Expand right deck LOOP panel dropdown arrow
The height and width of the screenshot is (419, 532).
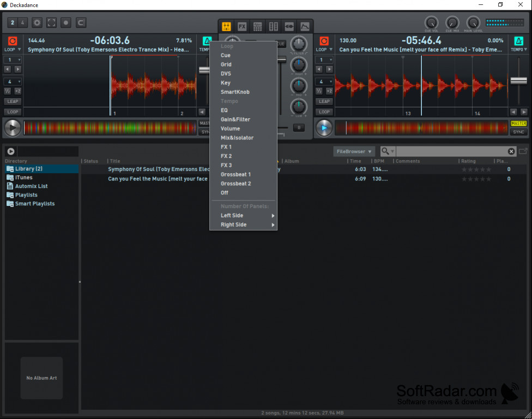331,50
